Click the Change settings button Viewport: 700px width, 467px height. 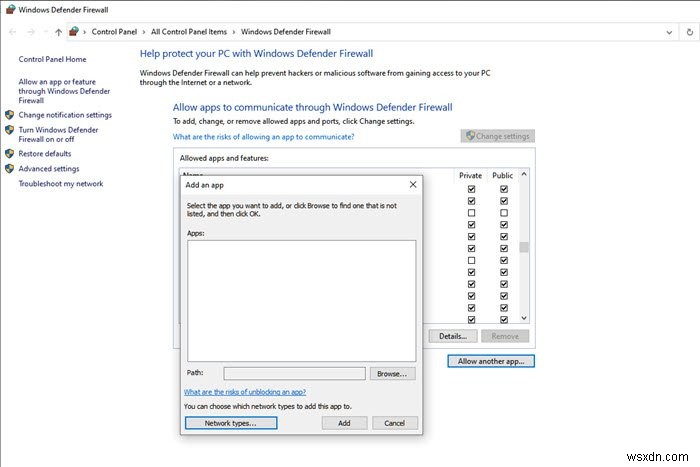[497, 136]
